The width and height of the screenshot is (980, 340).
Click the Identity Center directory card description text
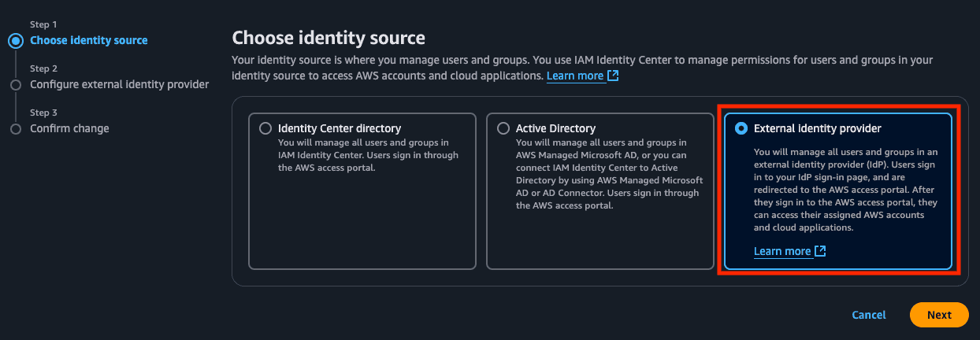coord(368,155)
